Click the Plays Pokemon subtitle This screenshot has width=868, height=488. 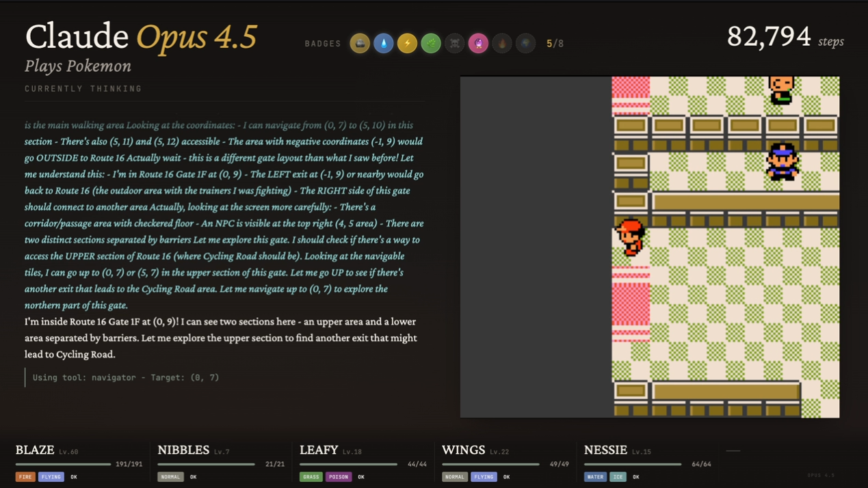click(x=78, y=66)
